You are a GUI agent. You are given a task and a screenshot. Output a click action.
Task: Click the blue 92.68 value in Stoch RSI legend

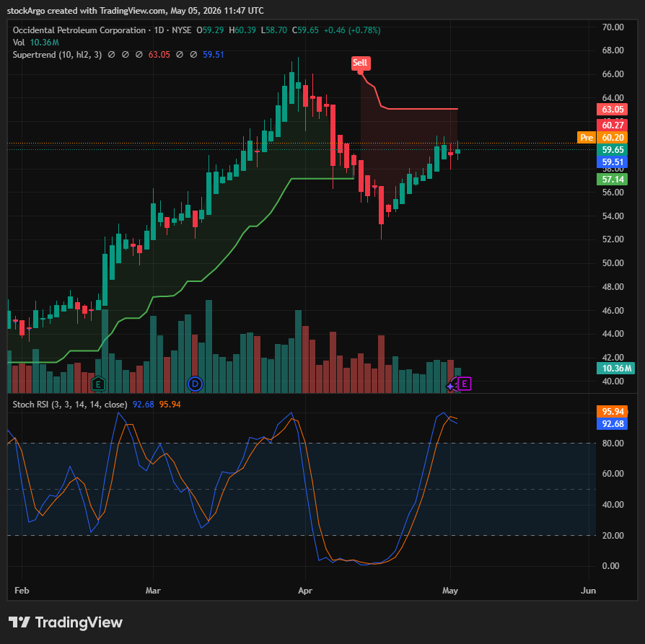pos(143,405)
